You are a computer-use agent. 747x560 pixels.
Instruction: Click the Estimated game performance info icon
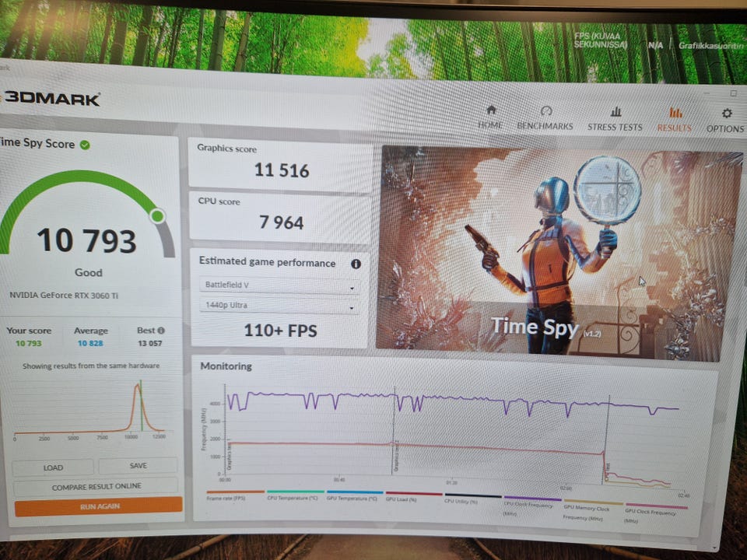pos(356,264)
